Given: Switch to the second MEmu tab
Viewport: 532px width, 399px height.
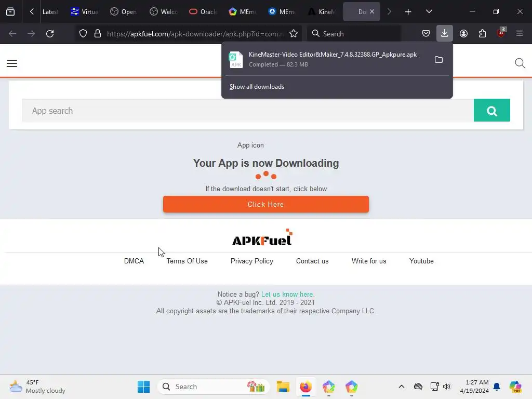Looking at the screenshot, I should click(x=282, y=11).
